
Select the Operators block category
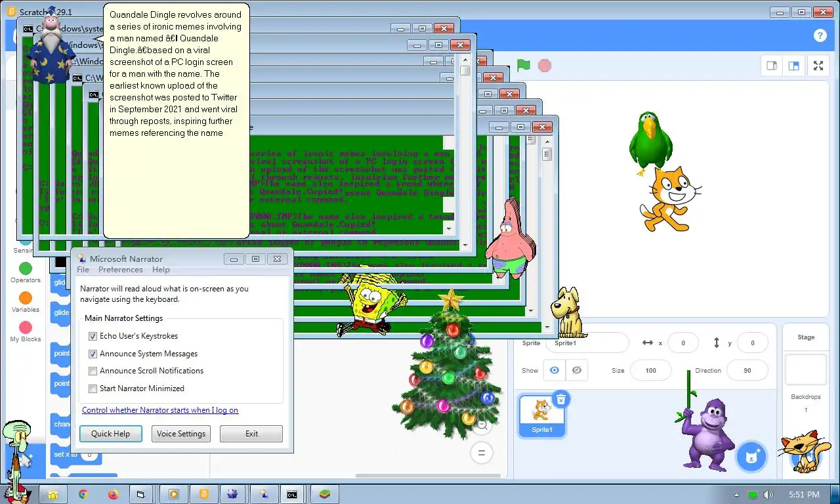(26, 272)
